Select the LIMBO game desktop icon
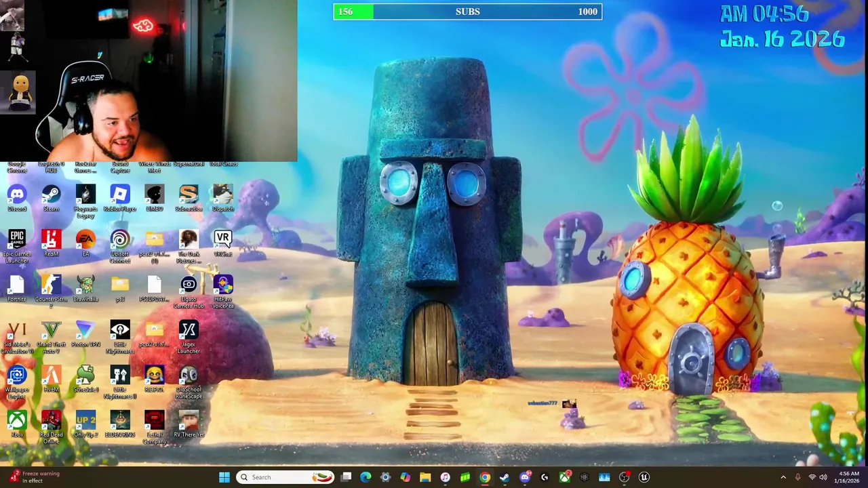The image size is (868, 488). (154, 199)
